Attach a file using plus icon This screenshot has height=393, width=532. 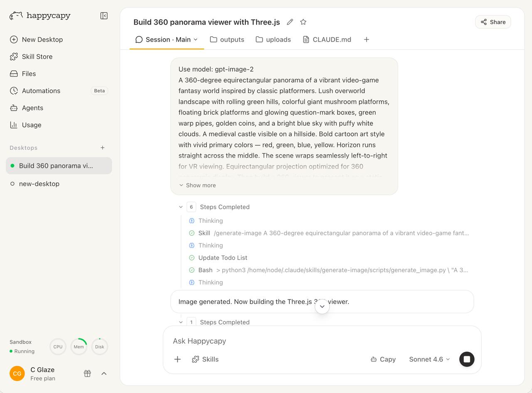click(177, 359)
